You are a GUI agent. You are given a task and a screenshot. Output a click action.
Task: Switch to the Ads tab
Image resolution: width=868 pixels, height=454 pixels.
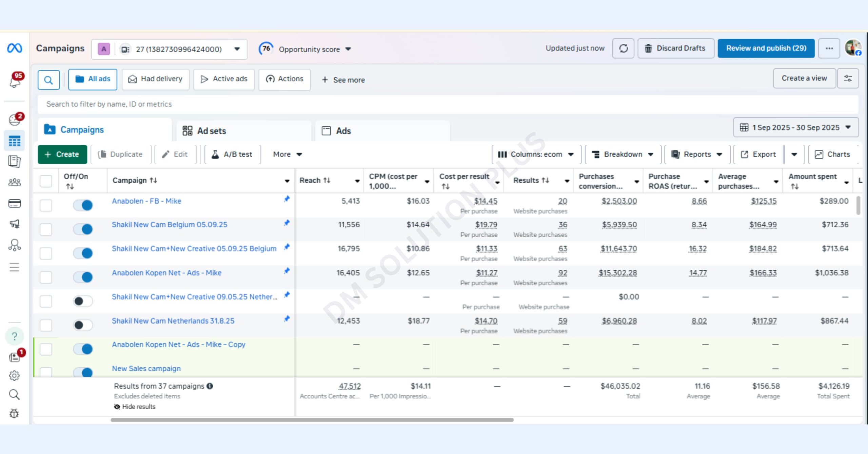(x=343, y=131)
